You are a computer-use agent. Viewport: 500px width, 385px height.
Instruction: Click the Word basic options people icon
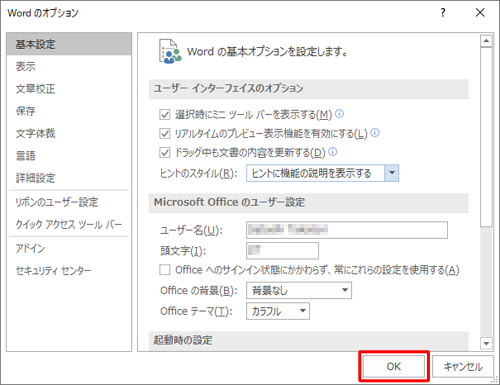170,52
